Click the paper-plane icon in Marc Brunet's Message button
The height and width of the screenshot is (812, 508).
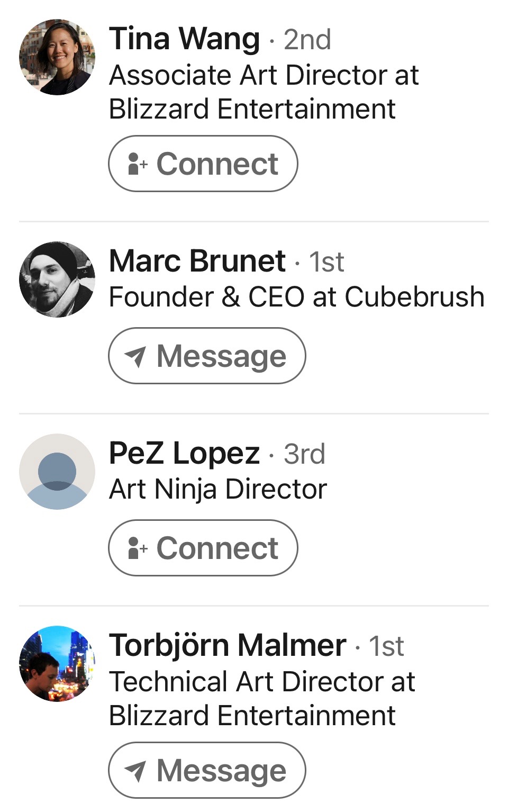pyautogui.click(x=135, y=356)
